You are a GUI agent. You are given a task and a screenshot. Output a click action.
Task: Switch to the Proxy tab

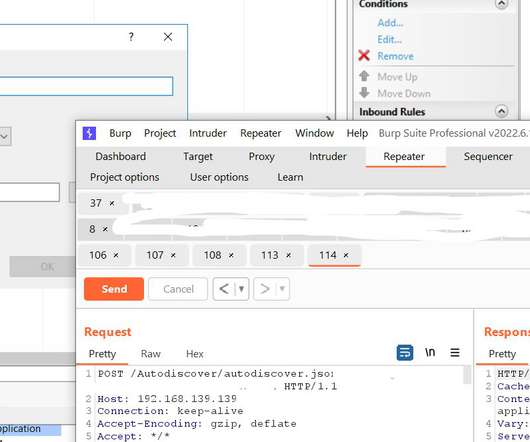261,156
